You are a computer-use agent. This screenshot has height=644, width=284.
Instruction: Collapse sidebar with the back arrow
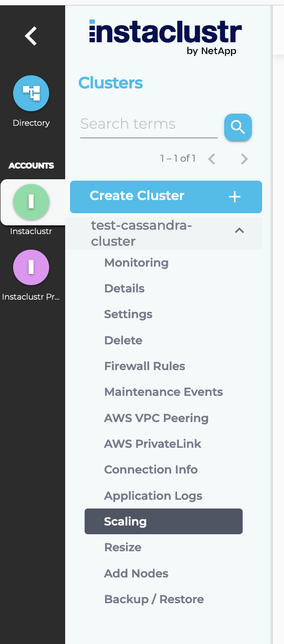point(31,36)
